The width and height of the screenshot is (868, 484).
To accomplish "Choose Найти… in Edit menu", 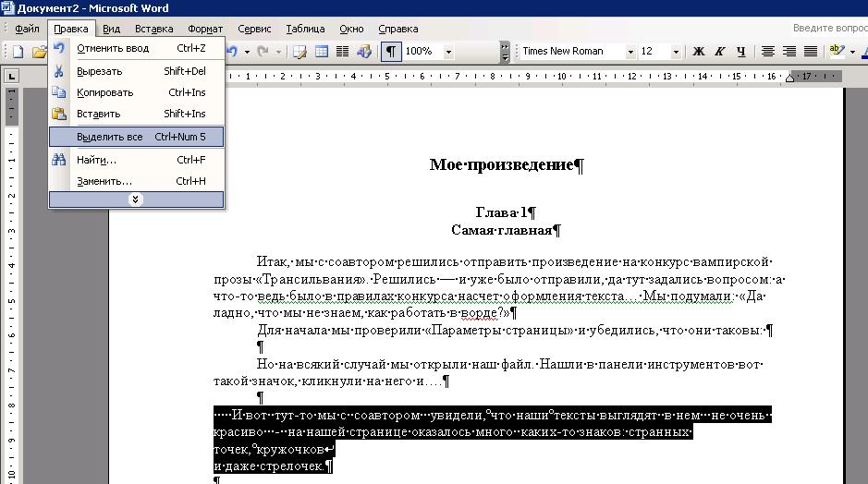I will pyautogui.click(x=136, y=161).
